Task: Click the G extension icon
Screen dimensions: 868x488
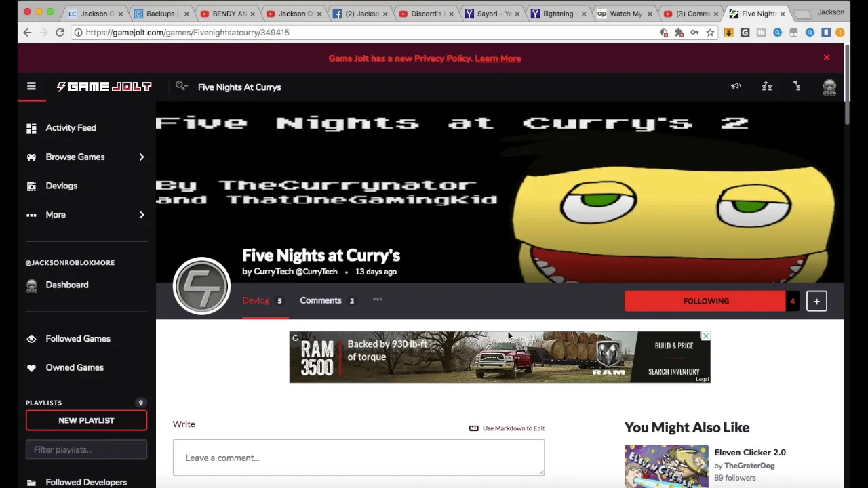Action: pyautogui.click(x=745, y=32)
